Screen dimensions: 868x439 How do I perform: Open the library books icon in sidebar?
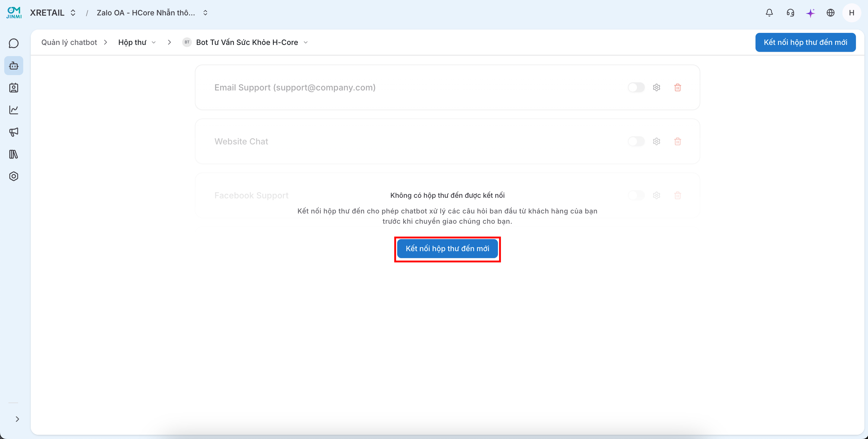click(14, 154)
